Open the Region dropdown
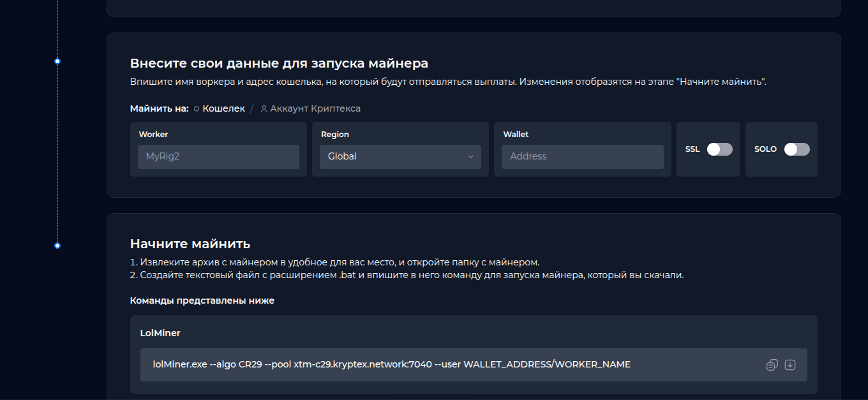The width and height of the screenshot is (868, 400). pyautogui.click(x=400, y=156)
